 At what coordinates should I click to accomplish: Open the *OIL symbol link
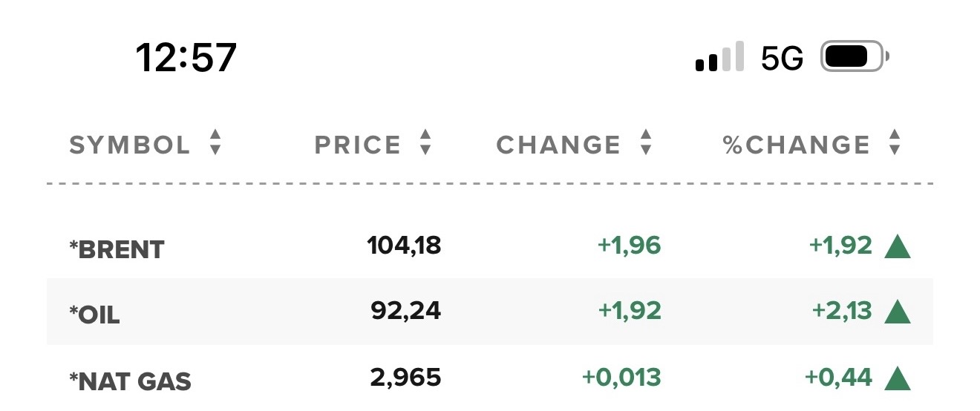point(94,315)
